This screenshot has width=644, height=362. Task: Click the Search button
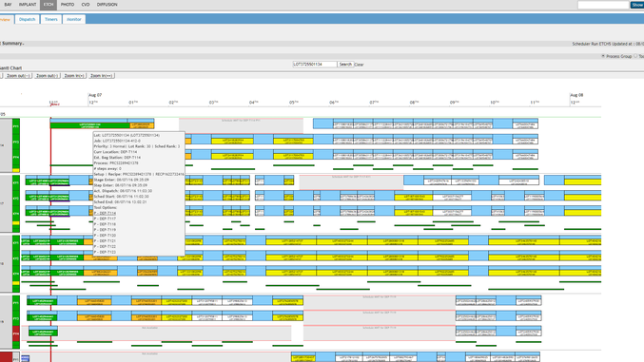tap(345, 65)
